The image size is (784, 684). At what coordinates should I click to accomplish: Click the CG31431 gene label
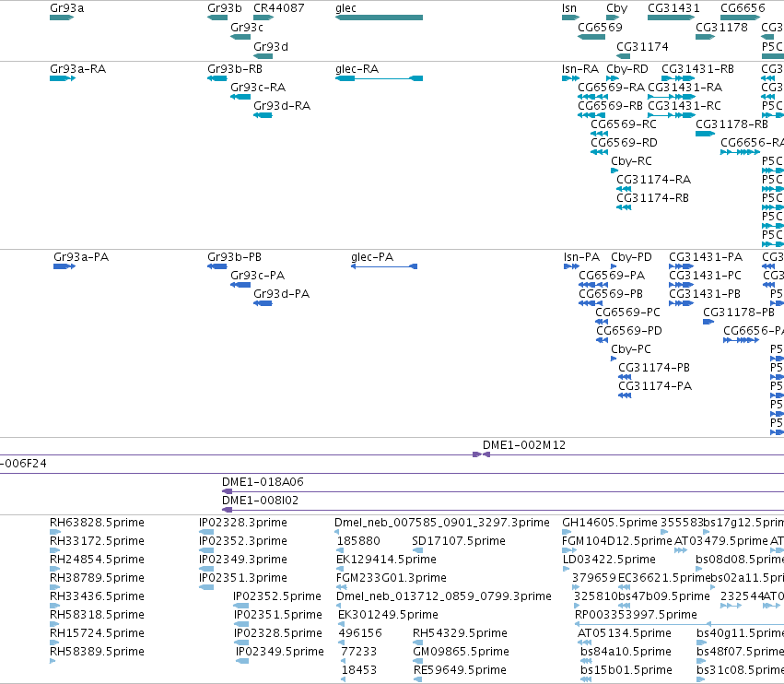click(673, 8)
